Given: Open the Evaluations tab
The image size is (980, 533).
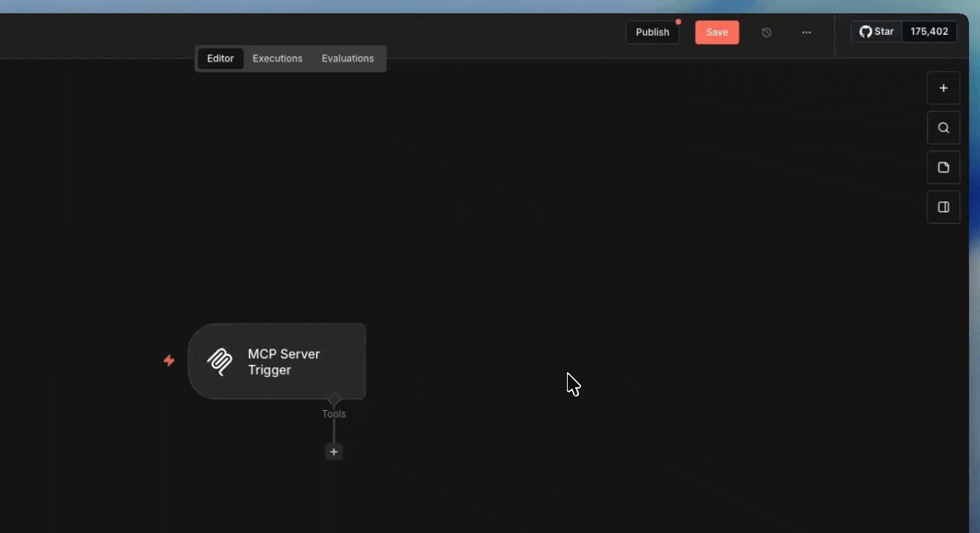Looking at the screenshot, I should point(347,58).
